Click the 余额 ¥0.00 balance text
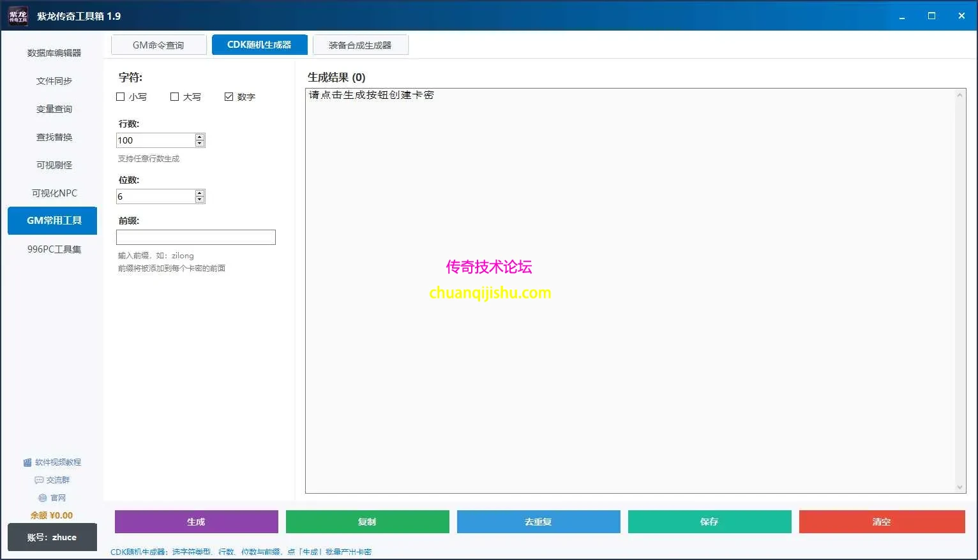Viewport: 978px width, 560px height. click(52, 515)
